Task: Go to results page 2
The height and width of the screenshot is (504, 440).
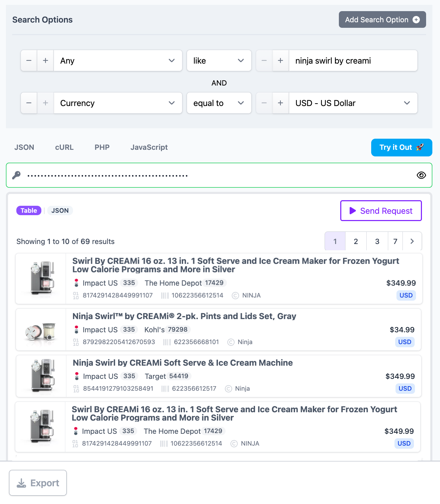Action: 356,241
